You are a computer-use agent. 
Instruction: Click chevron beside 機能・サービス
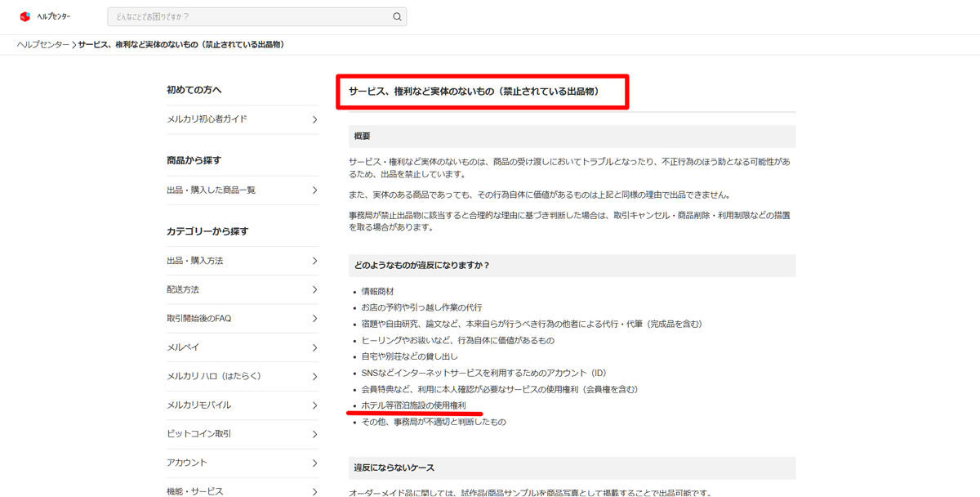[x=314, y=491]
